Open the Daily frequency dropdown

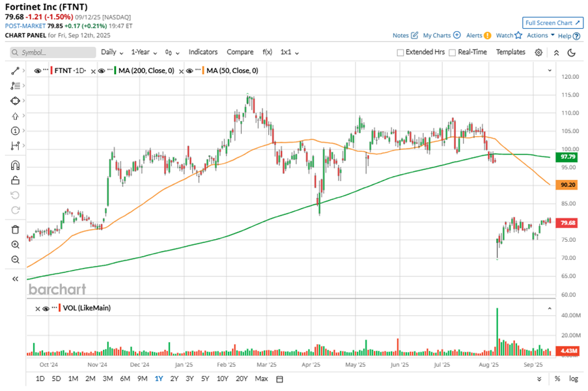112,52
